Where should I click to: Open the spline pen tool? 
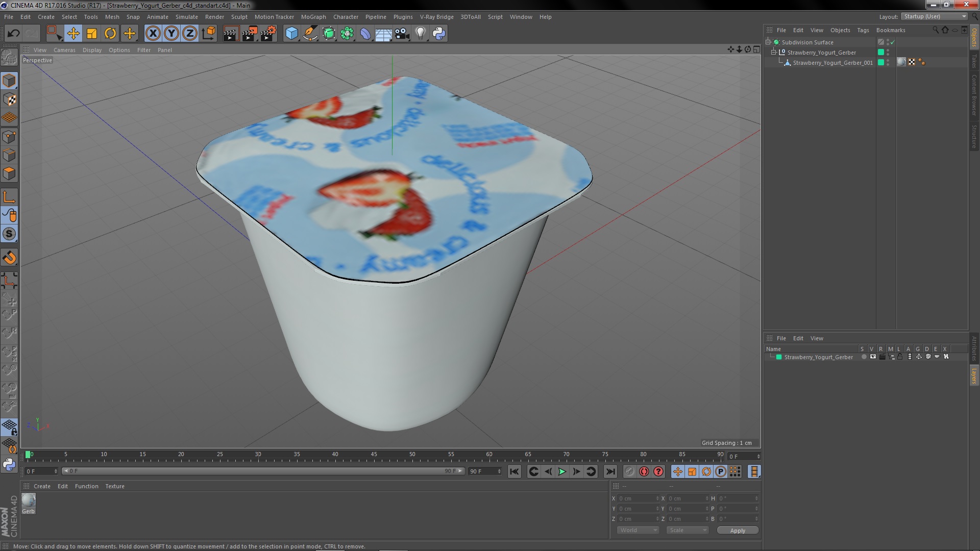310,34
